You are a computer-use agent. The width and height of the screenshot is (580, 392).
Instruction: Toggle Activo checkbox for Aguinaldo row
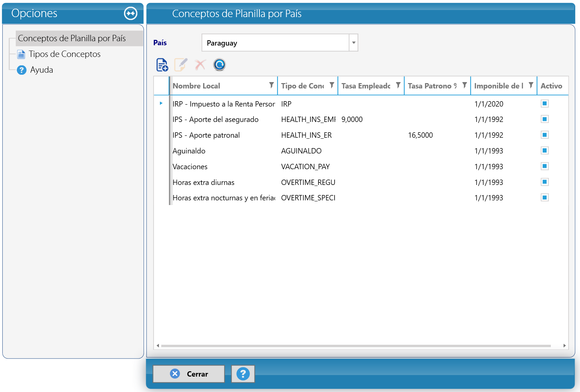pos(545,150)
